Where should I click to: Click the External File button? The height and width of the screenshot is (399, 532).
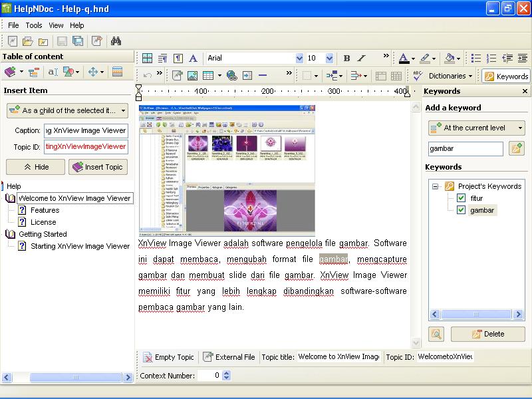(x=229, y=357)
